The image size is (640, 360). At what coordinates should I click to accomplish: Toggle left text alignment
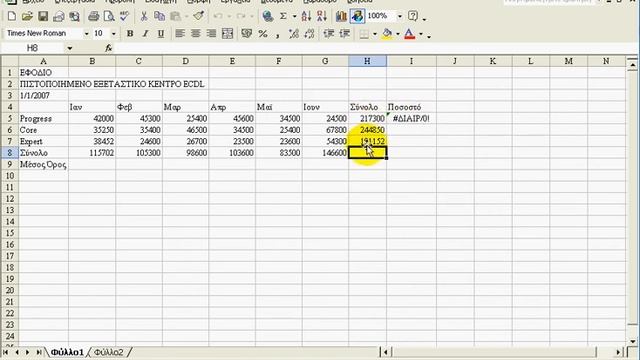click(x=180, y=33)
